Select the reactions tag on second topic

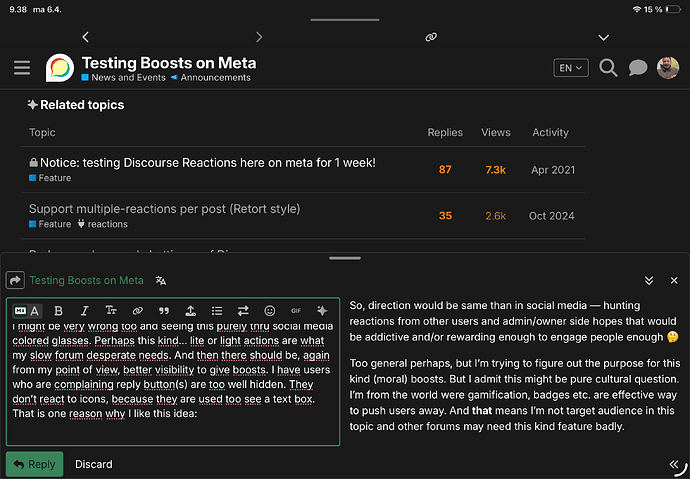pos(103,224)
